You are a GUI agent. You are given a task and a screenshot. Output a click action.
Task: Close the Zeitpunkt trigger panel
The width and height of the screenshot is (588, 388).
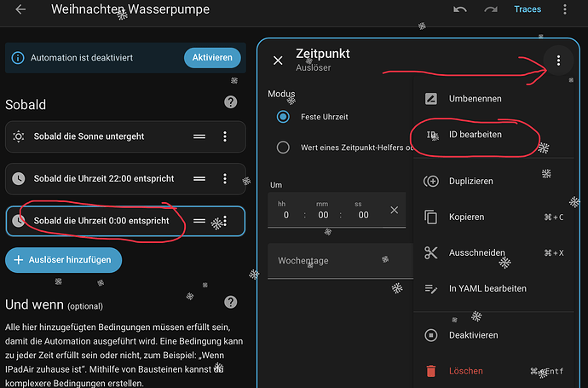tap(278, 61)
